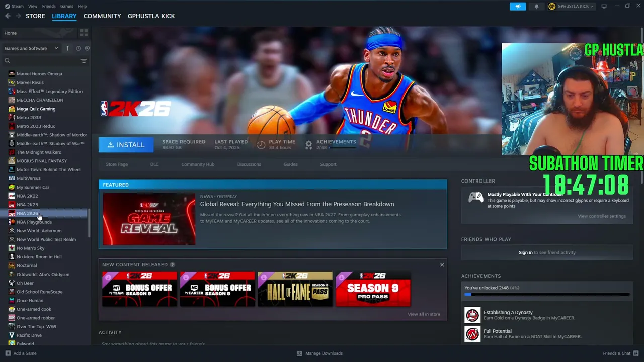
Task: Click the Pacific Drive game icon
Action: pyautogui.click(x=12, y=335)
